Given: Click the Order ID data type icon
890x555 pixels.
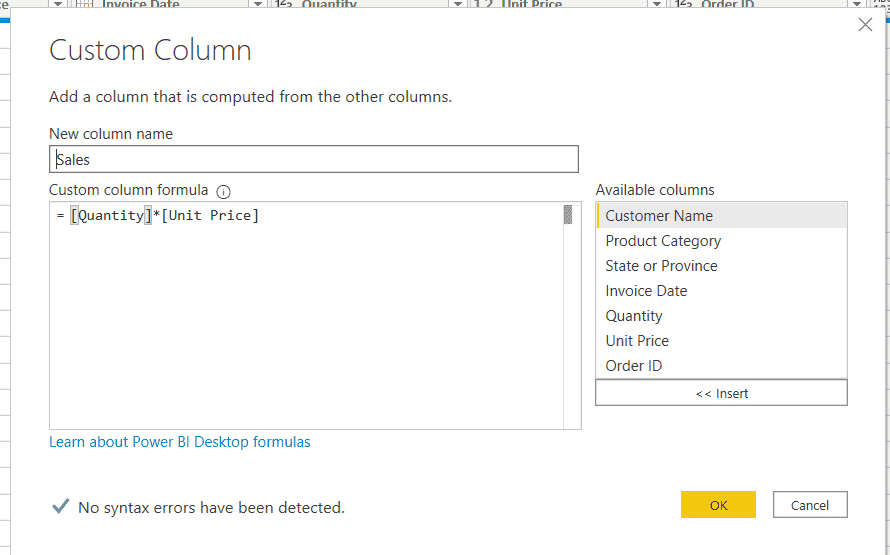Looking at the screenshot, I should pos(683,4).
